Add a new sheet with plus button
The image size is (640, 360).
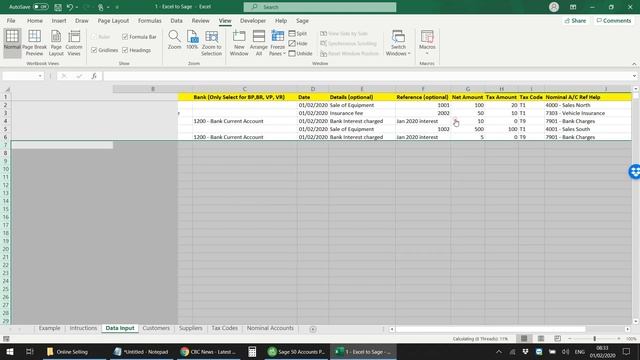pos(313,329)
